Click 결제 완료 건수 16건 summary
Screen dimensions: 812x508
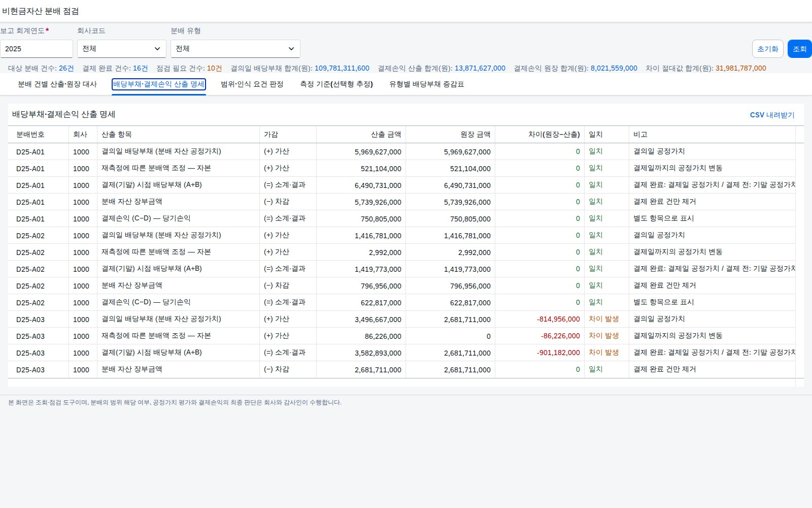(x=115, y=68)
